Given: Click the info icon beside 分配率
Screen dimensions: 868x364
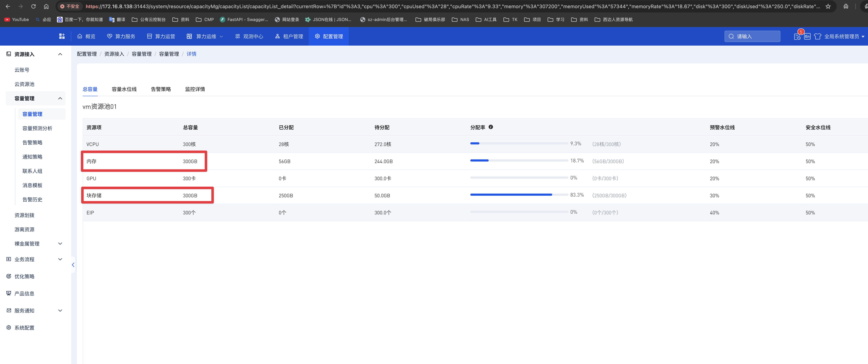Looking at the screenshot, I should [x=491, y=127].
